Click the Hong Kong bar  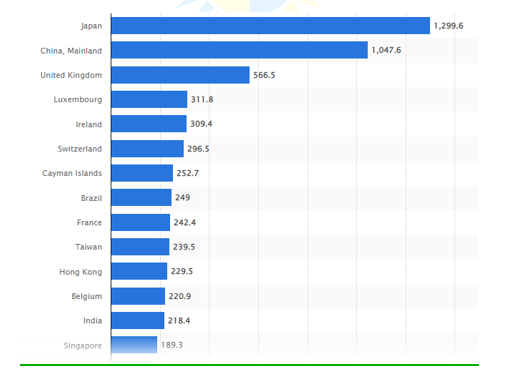point(139,271)
